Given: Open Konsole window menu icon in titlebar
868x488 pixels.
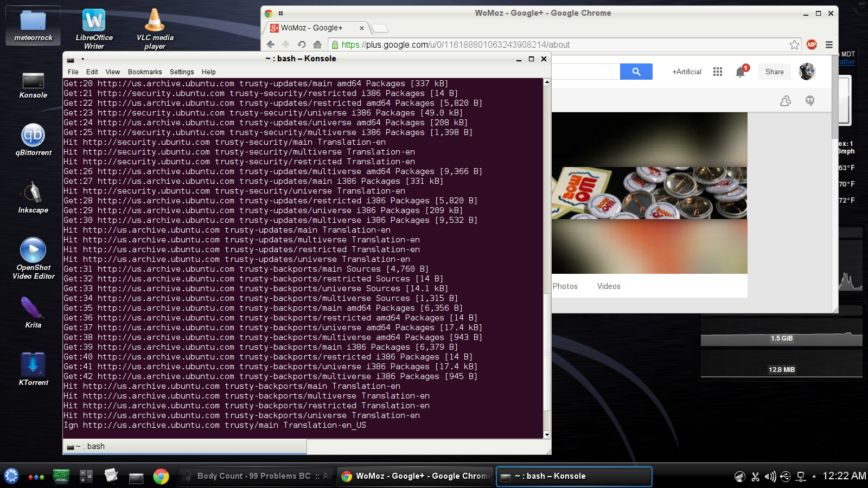Looking at the screenshot, I should pos(71,59).
